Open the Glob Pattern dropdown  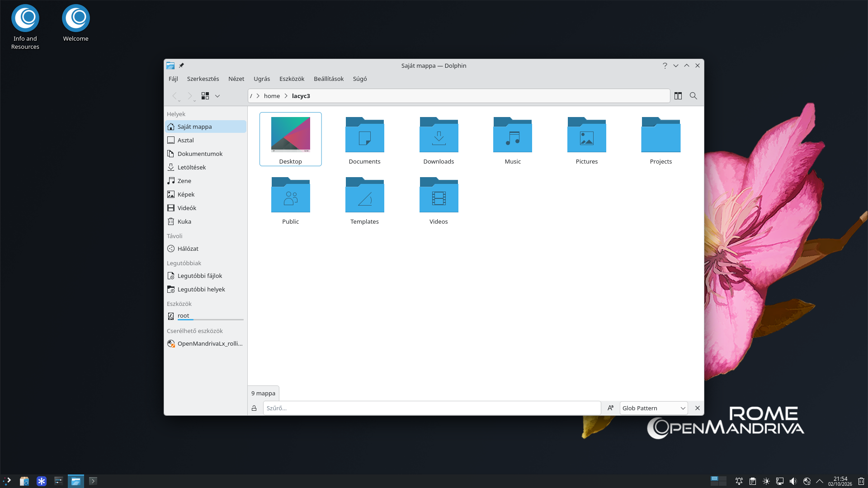tap(654, 408)
